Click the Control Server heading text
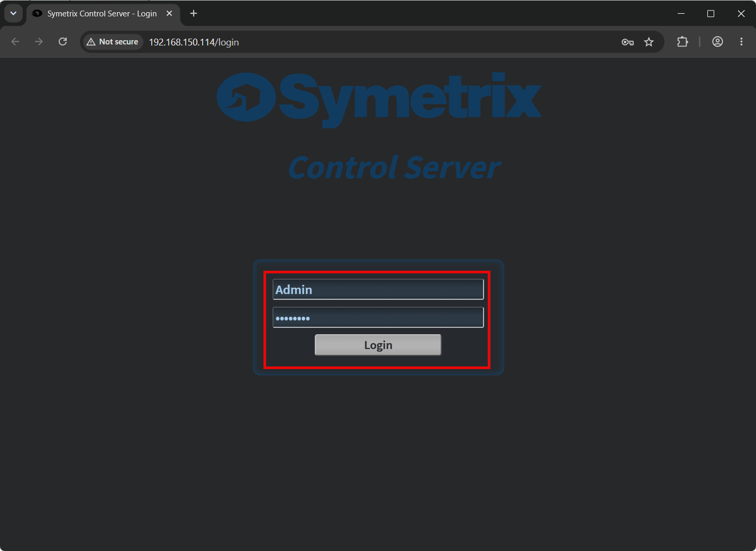Viewport: 756px width, 551px height. click(394, 168)
